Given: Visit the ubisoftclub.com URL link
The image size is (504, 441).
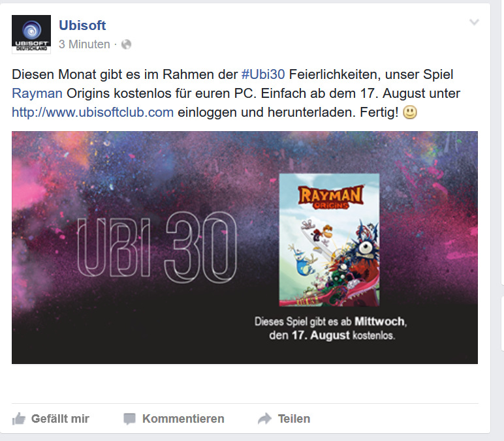Looking at the screenshot, I should [93, 112].
